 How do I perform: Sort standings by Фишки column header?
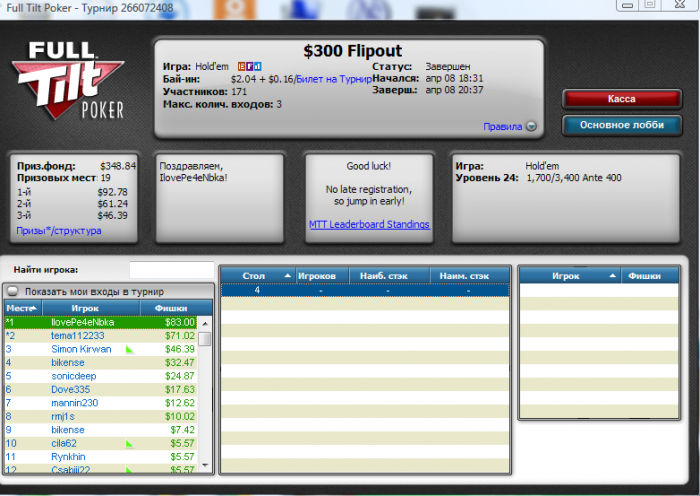[x=176, y=308]
